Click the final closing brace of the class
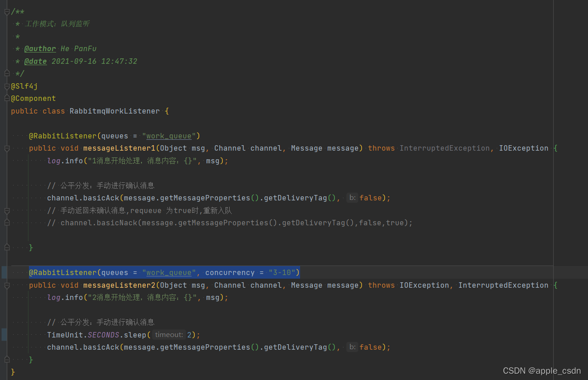The height and width of the screenshot is (380, 588). [13, 372]
